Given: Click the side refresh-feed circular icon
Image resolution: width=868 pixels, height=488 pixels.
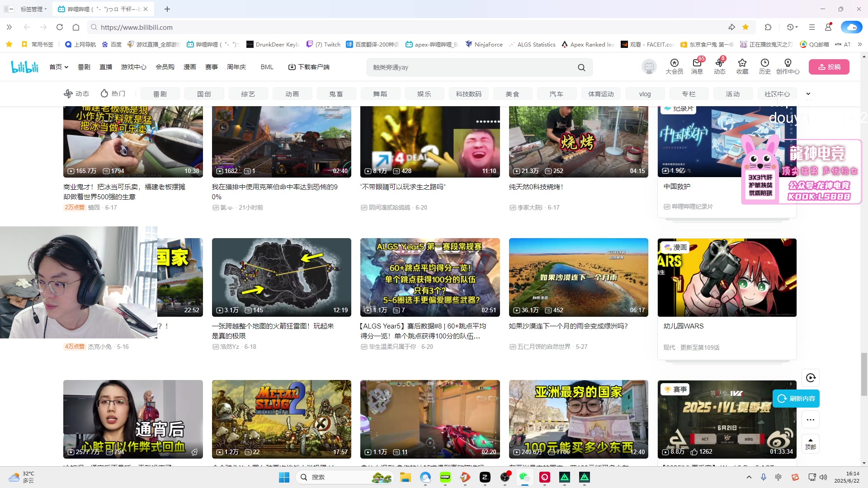Looking at the screenshot, I should pos(811,378).
